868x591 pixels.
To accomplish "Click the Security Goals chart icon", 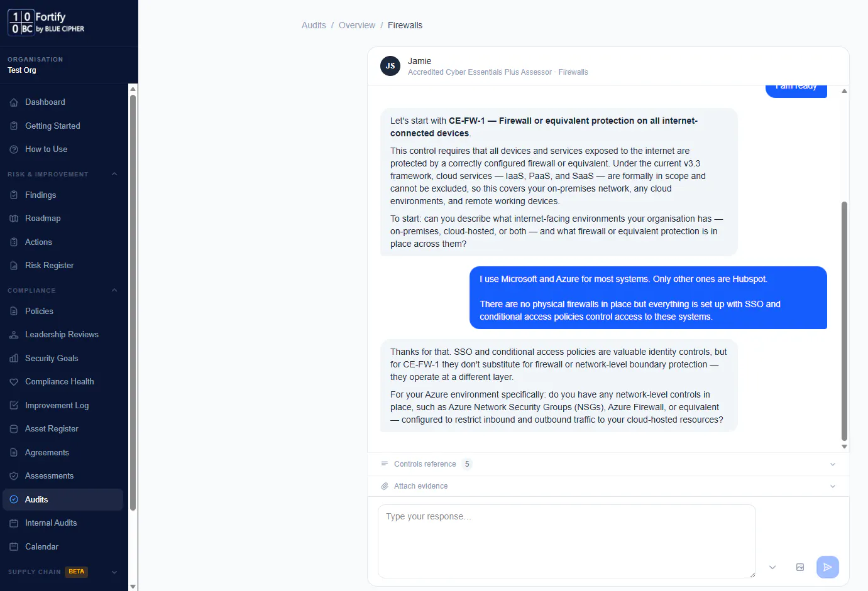I will coord(14,359).
